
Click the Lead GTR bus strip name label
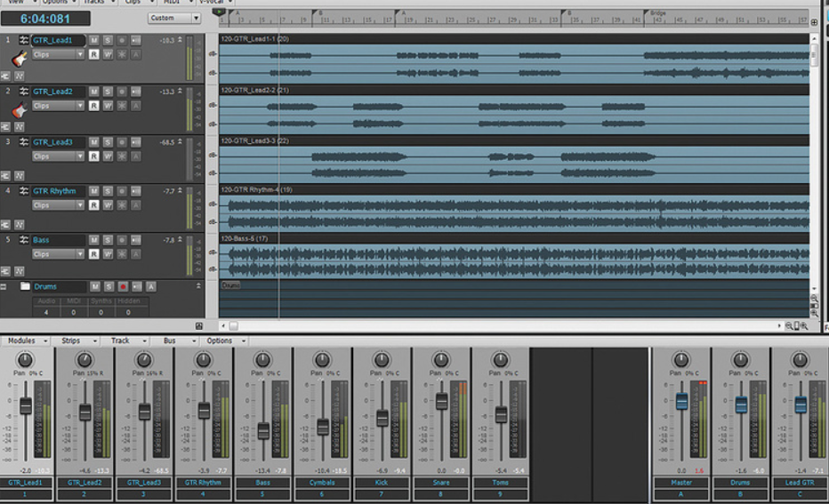800,483
